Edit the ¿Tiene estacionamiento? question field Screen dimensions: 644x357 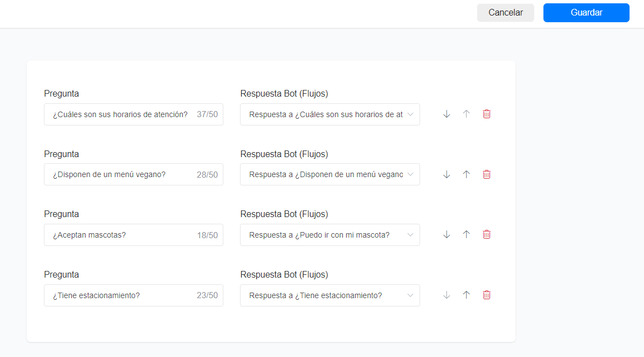tap(133, 295)
